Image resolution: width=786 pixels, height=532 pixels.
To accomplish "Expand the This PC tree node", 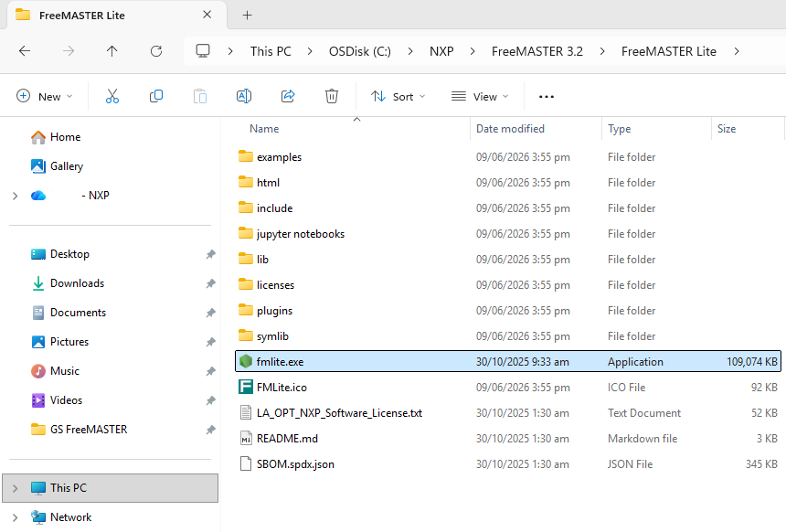I will [x=15, y=488].
